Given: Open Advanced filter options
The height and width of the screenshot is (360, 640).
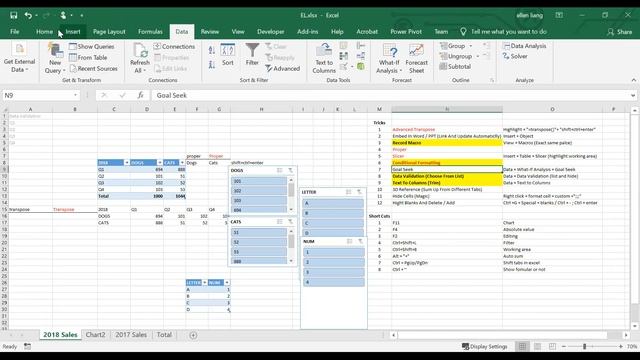Looking at the screenshot, I should pyautogui.click(x=283, y=69).
